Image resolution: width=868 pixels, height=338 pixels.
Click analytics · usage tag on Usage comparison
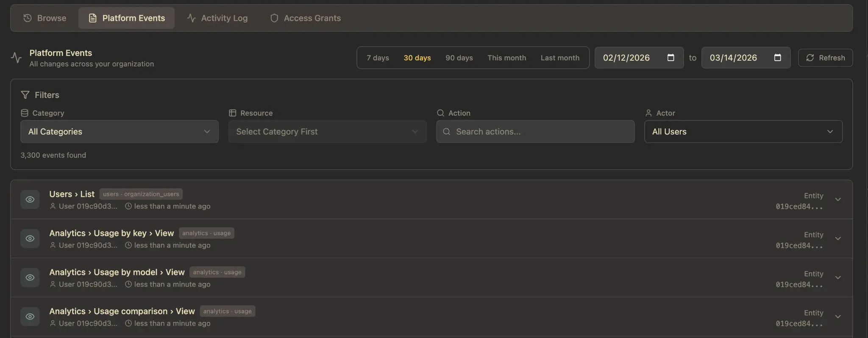[x=227, y=311]
